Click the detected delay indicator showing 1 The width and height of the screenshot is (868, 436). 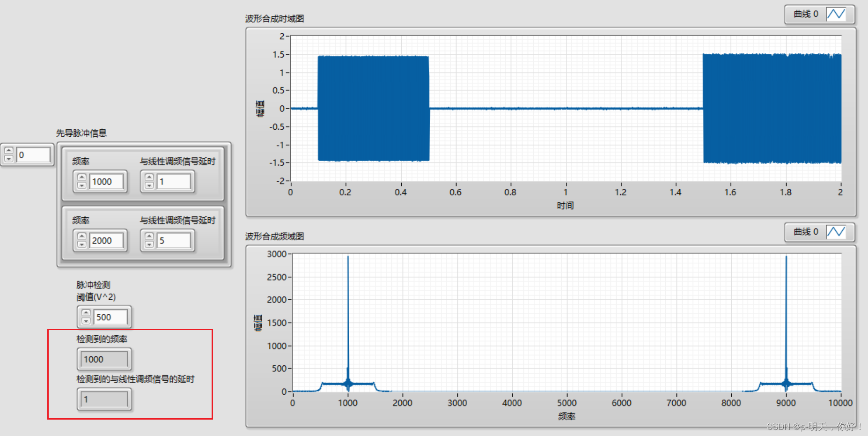[104, 399]
